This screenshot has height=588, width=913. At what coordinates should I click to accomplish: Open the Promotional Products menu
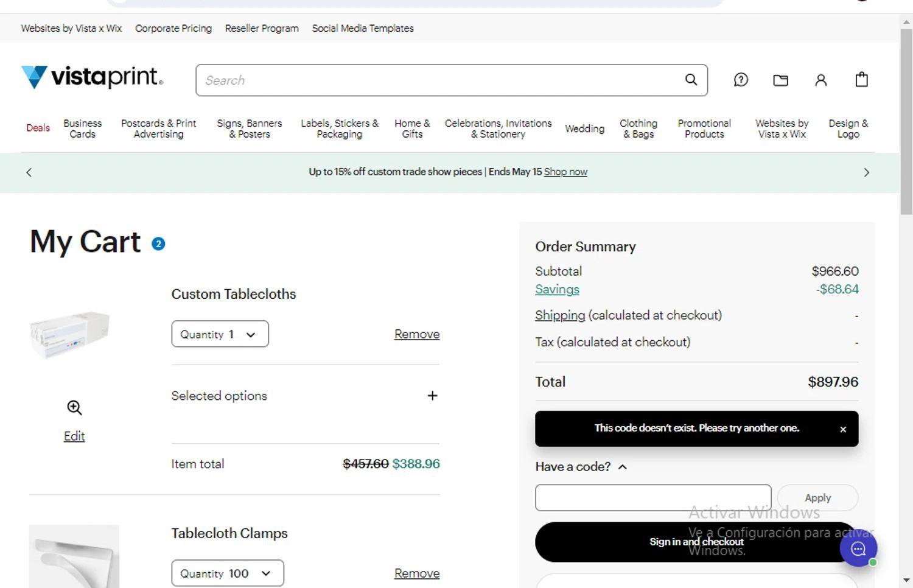704,128
